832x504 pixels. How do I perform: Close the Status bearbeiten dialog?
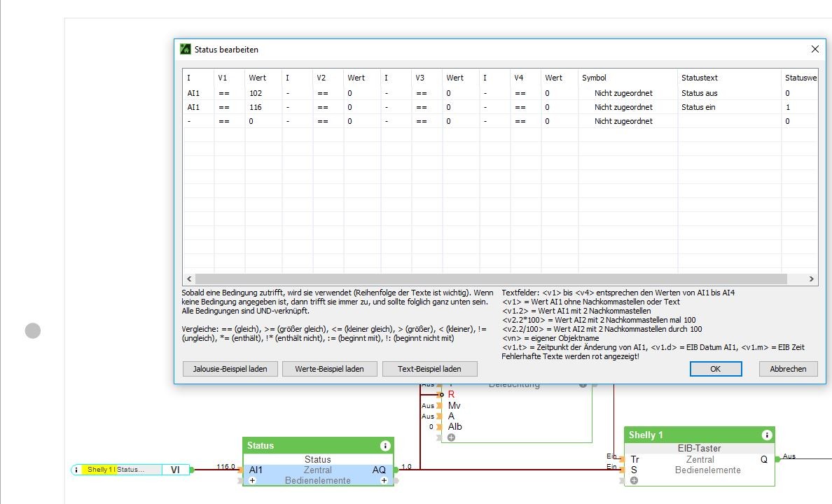click(814, 50)
